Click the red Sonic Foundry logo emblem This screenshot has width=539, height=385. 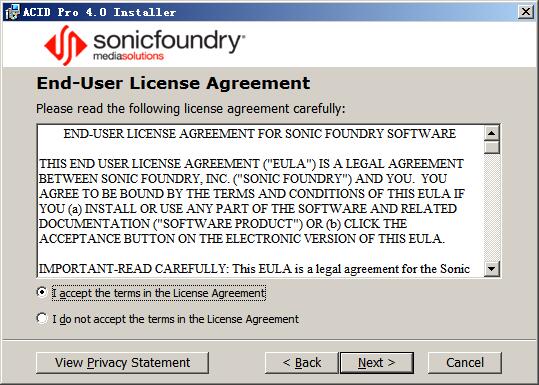coord(65,45)
